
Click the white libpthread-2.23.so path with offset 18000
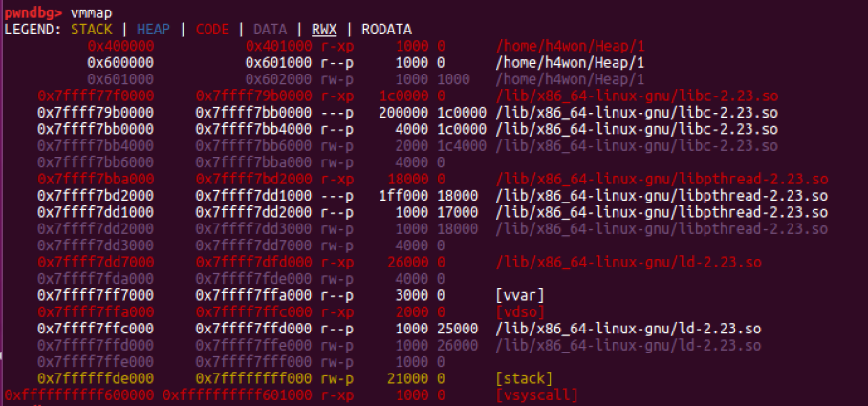pyautogui.click(x=662, y=195)
